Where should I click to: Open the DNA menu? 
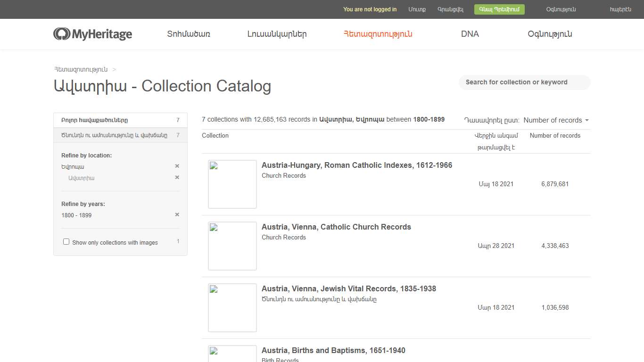tap(470, 33)
